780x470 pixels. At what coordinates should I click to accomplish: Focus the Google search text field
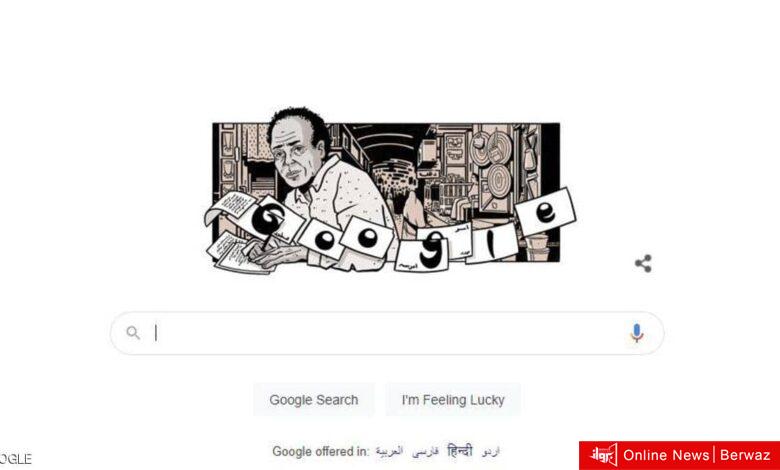pyautogui.click(x=387, y=333)
